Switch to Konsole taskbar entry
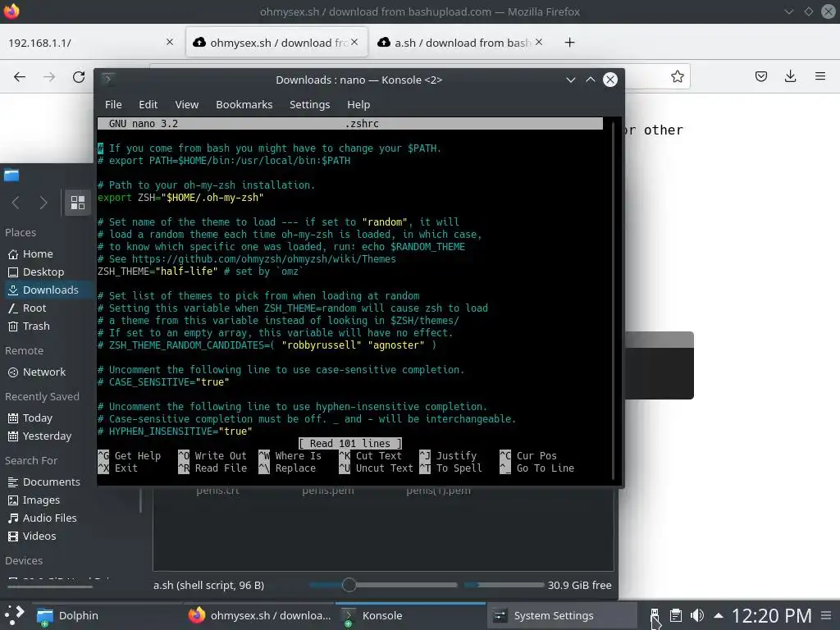The image size is (840, 630). pyautogui.click(x=411, y=615)
